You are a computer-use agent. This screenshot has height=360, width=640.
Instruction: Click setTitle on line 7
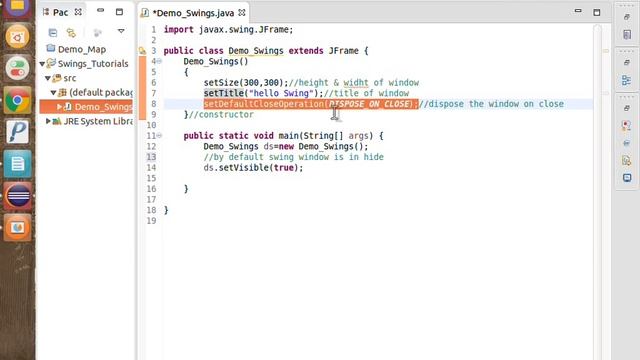[224, 93]
